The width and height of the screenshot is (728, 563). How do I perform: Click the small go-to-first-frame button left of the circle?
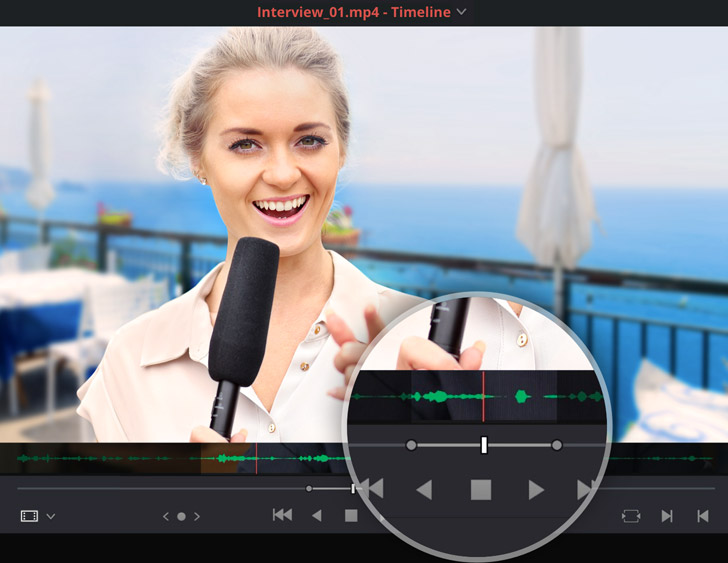(x=283, y=516)
